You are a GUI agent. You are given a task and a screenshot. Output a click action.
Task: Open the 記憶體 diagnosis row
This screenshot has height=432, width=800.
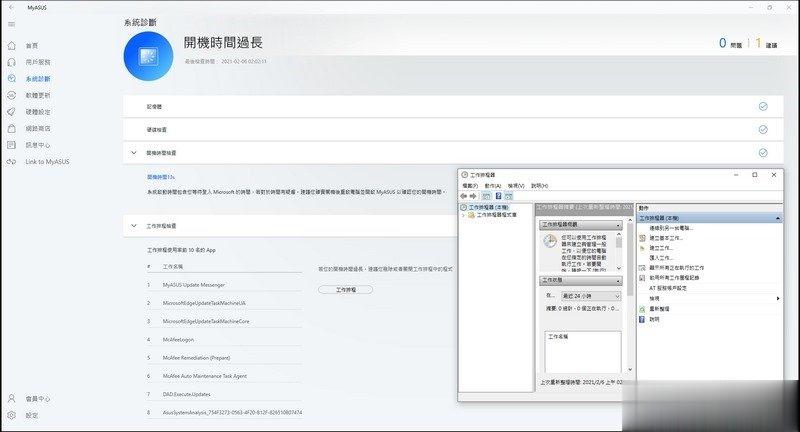click(453, 106)
